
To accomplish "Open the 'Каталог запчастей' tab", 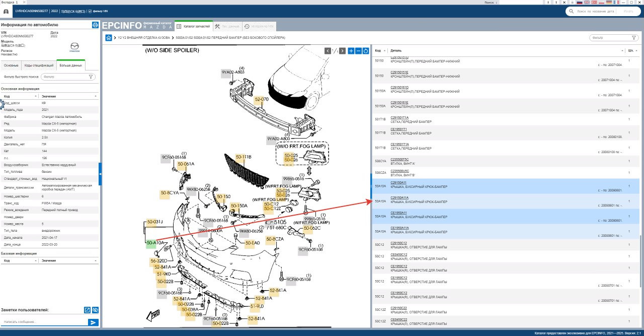I will point(193,26).
